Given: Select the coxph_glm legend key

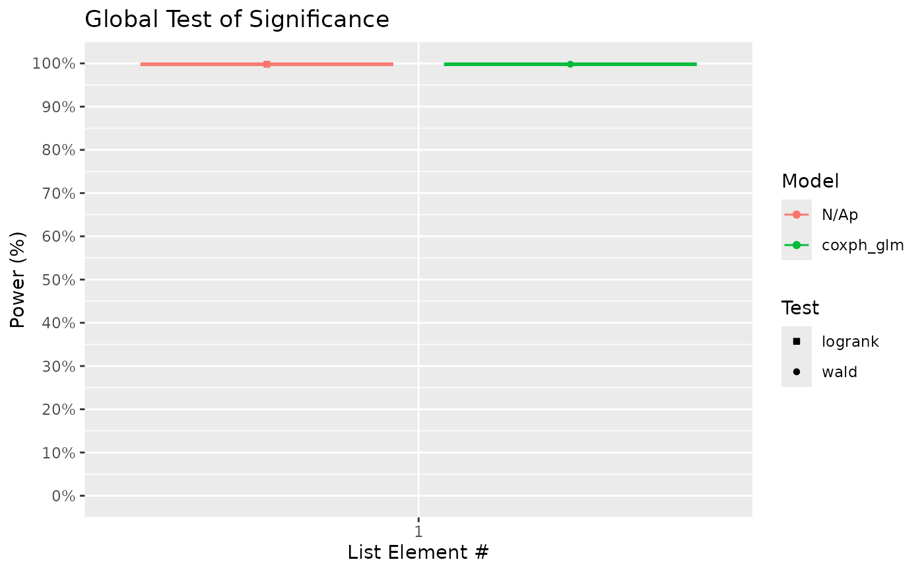Looking at the screenshot, I should pyautogui.click(x=797, y=245).
